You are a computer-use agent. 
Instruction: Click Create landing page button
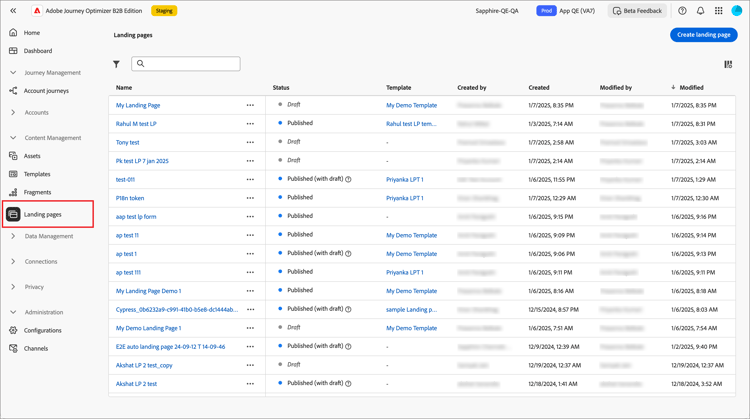[703, 35]
